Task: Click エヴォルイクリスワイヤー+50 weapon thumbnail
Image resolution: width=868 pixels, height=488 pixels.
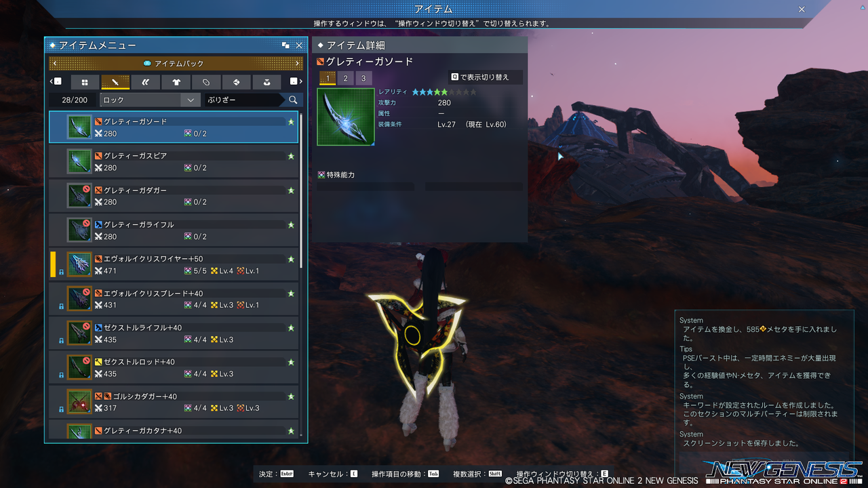Action: click(79, 264)
